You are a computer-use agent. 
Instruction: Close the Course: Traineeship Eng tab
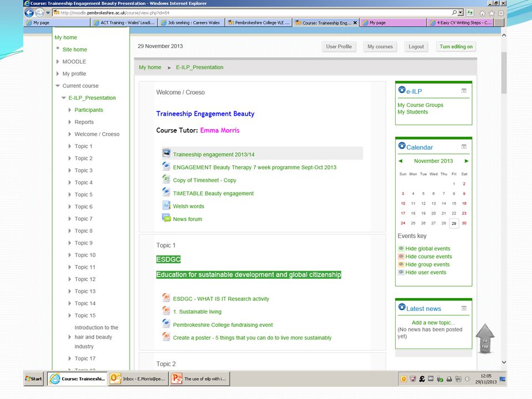click(355, 23)
